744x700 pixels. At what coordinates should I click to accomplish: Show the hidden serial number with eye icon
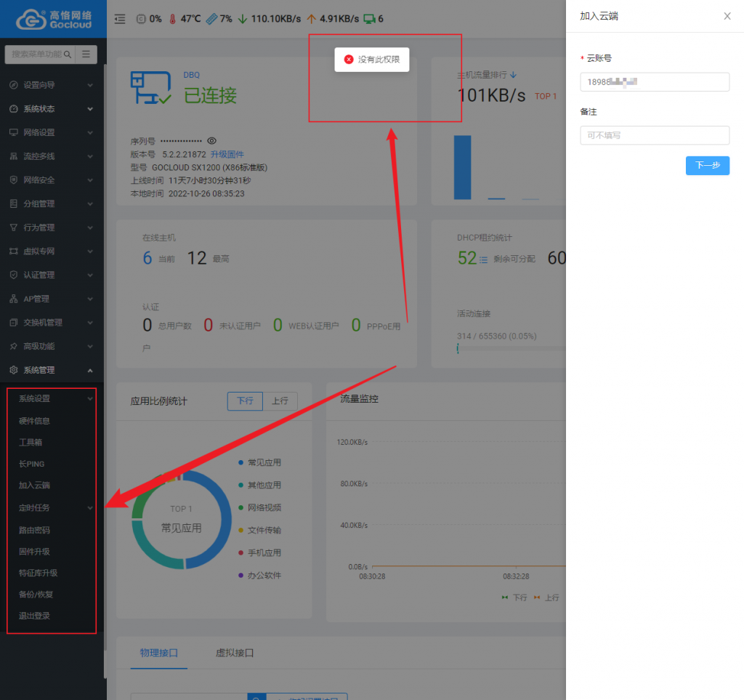coord(212,141)
